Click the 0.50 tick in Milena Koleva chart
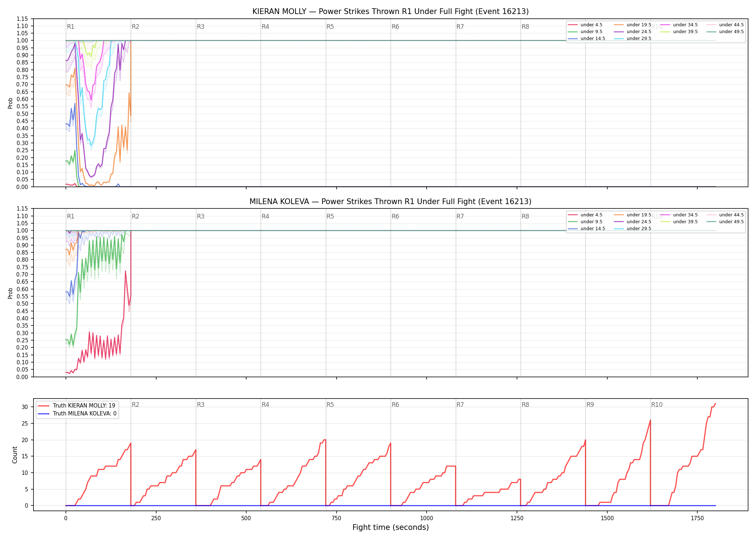The image size is (756, 540). (22, 303)
